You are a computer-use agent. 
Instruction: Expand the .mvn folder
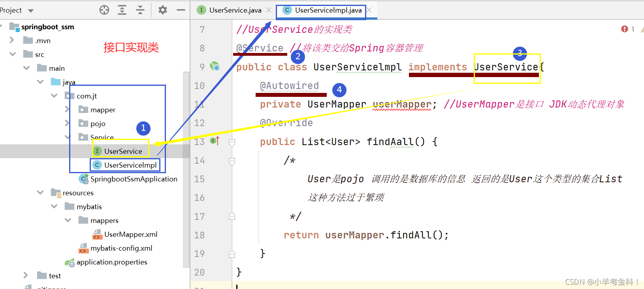pyautogui.click(x=12, y=40)
